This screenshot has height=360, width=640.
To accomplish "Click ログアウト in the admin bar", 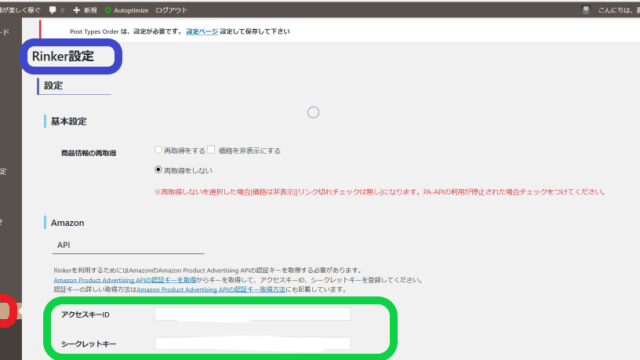I will coord(171,10).
